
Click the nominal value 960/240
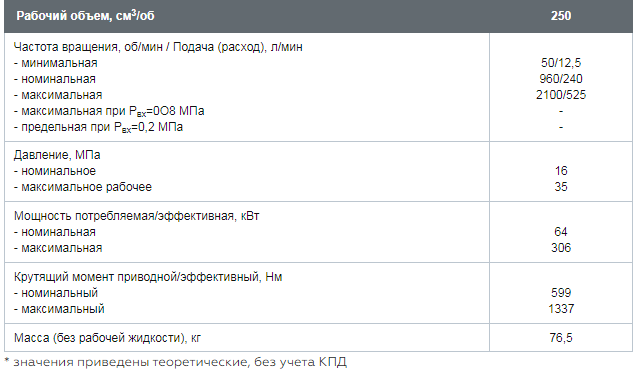[561, 79]
